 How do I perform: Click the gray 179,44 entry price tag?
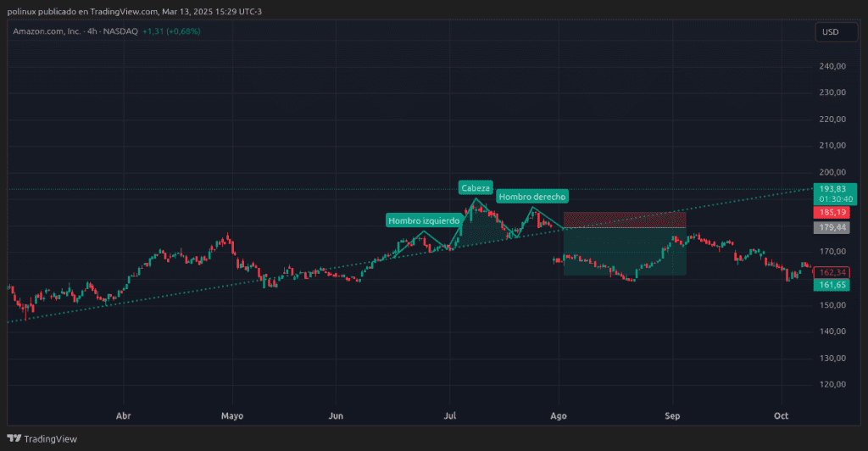(829, 227)
